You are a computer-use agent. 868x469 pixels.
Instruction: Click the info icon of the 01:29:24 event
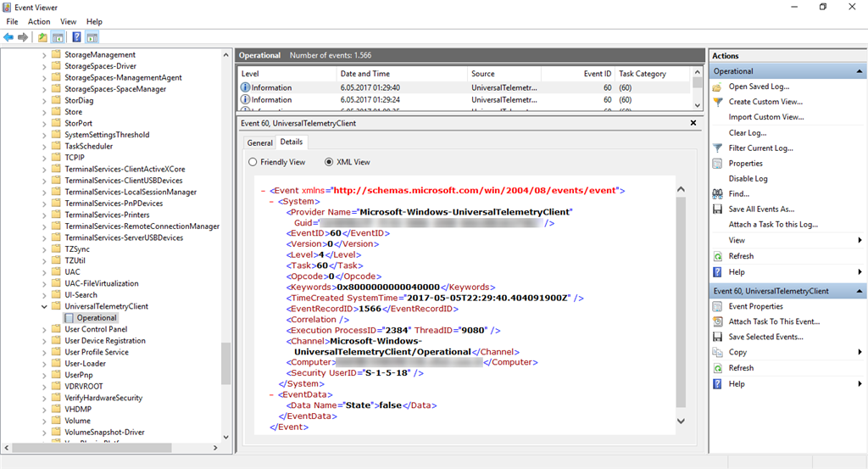coord(245,100)
